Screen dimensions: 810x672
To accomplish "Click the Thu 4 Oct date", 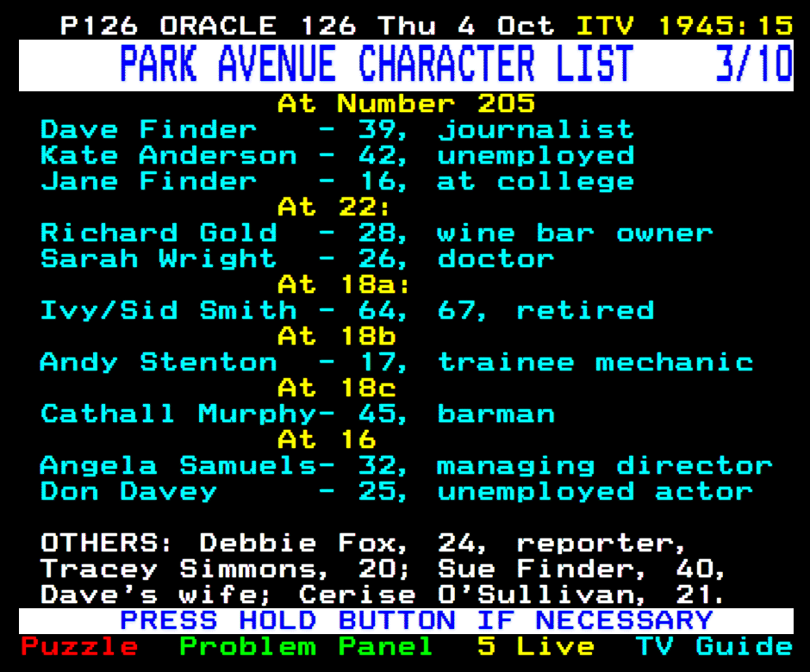I will coord(465,25).
